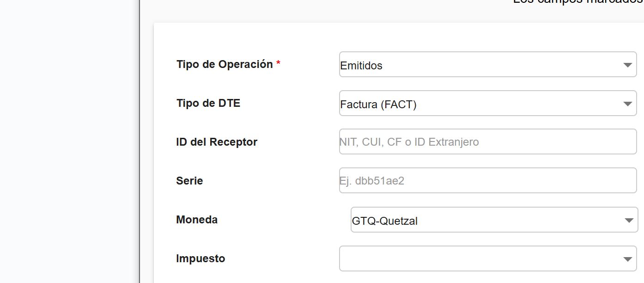
Task: Click the Tipo de DTE label
Action: (208, 103)
